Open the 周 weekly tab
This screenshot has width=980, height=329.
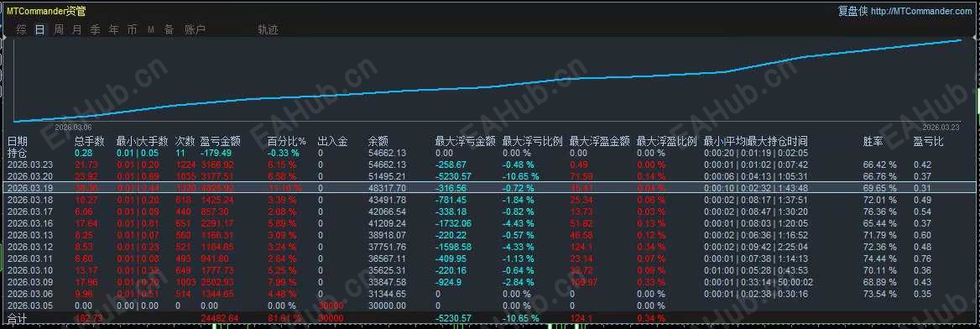pos(59,29)
